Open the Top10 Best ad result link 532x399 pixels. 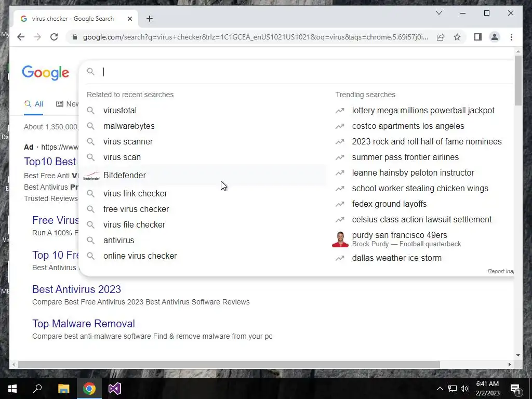(x=50, y=162)
